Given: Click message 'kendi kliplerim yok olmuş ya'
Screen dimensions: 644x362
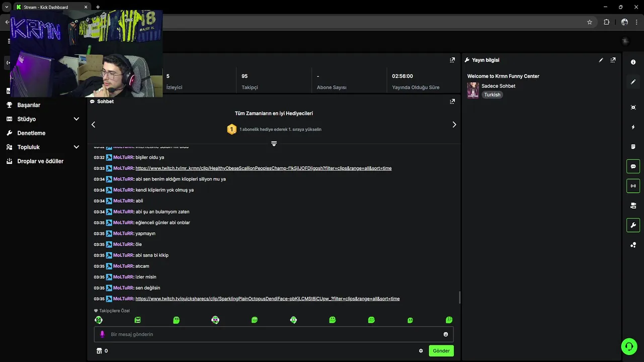Looking at the screenshot, I should click(165, 190).
